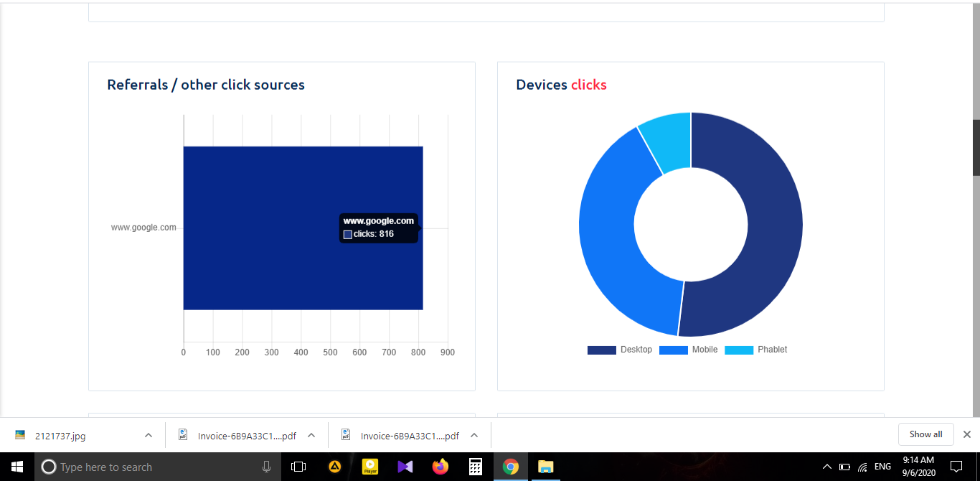
Task: Click Show all downloads button
Action: (925, 434)
